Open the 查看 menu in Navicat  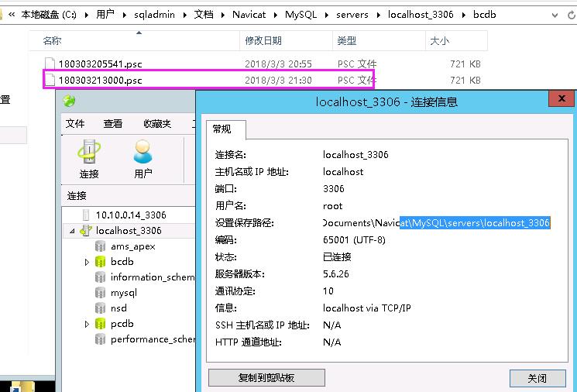click(x=112, y=124)
